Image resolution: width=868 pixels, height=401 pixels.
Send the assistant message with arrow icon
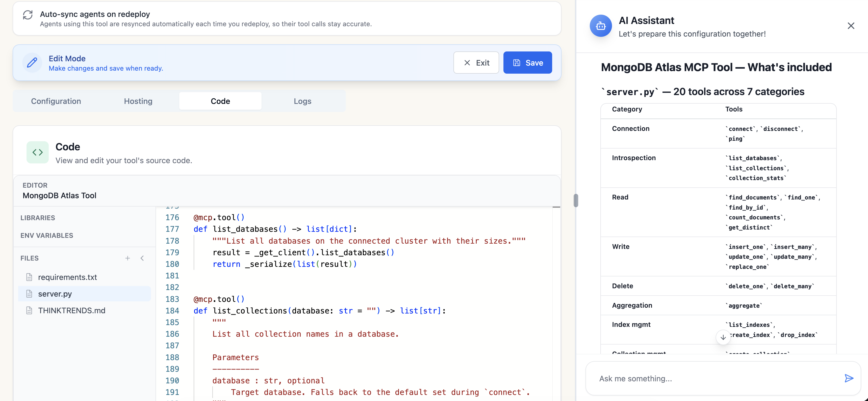click(x=849, y=378)
